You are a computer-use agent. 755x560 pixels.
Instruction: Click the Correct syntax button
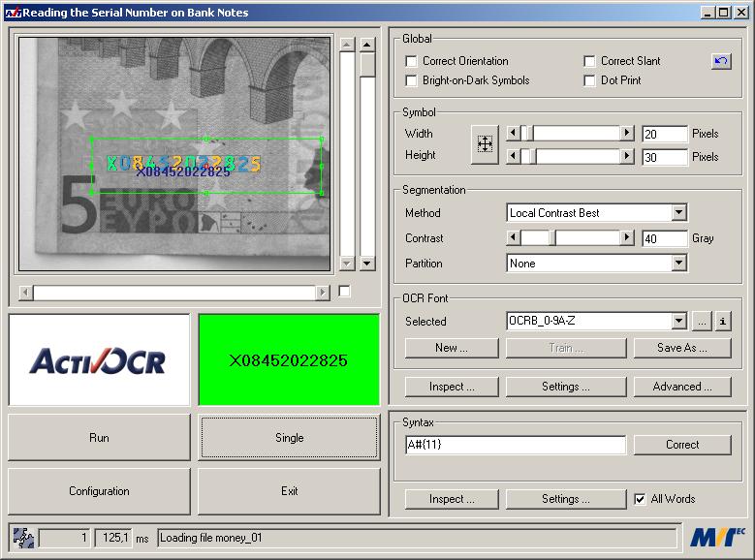[682, 445]
